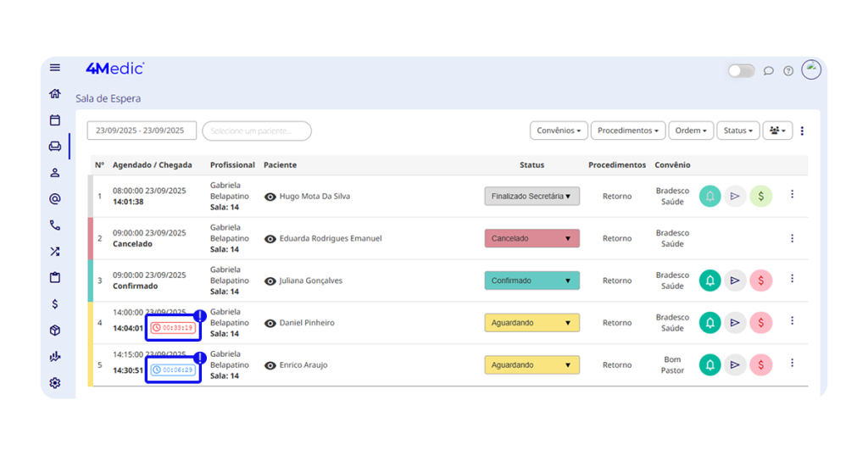The image size is (868, 456).
Task: Open the settings gear in sidebar
Action: [55, 383]
